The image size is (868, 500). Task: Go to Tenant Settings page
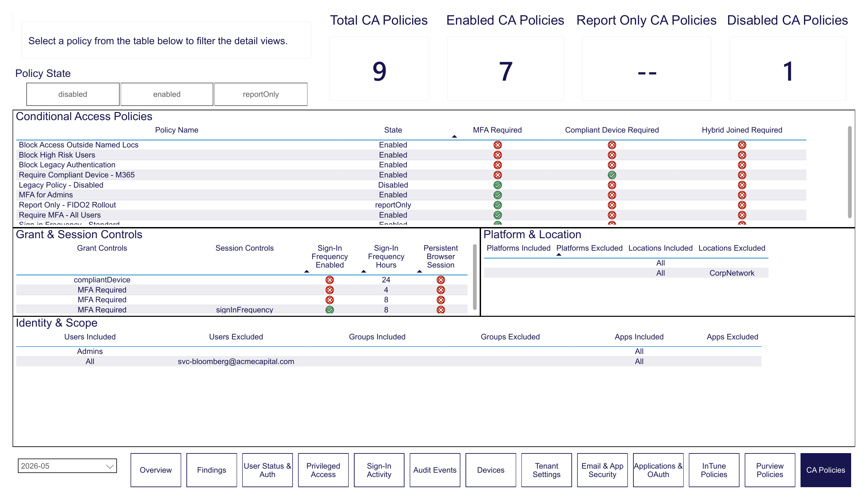click(546, 470)
